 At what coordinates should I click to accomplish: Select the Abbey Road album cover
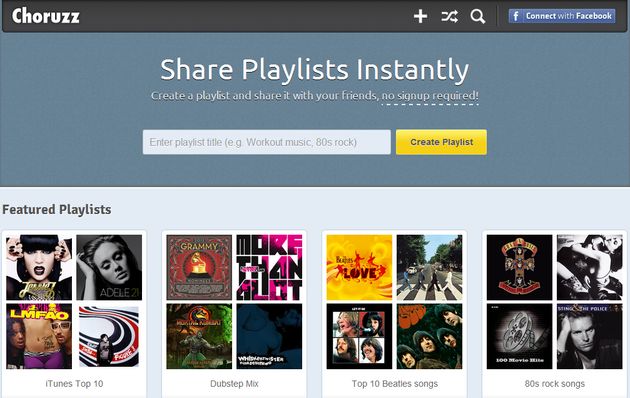(430, 267)
